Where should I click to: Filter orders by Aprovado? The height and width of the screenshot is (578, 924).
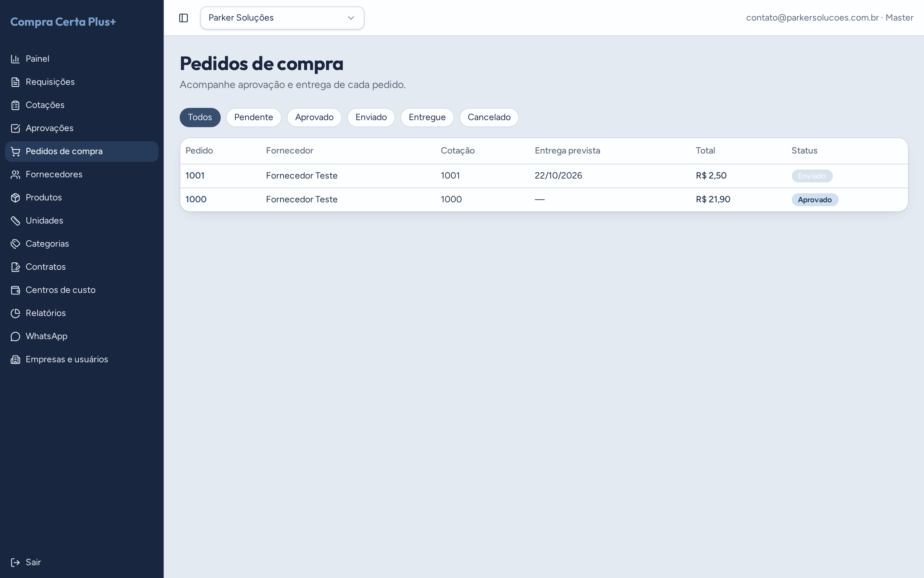pyautogui.click(x=314, y=117)
